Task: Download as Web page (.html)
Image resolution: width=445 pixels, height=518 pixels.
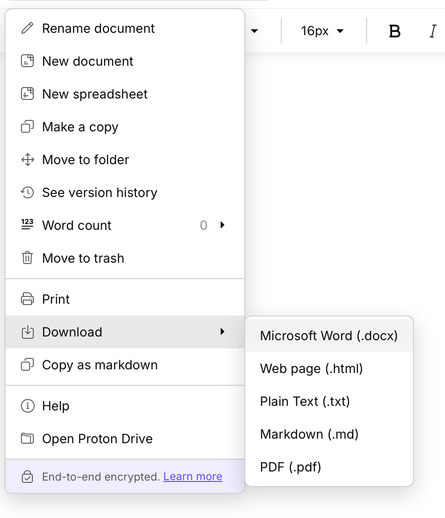Action: click(x=329, y=368)
